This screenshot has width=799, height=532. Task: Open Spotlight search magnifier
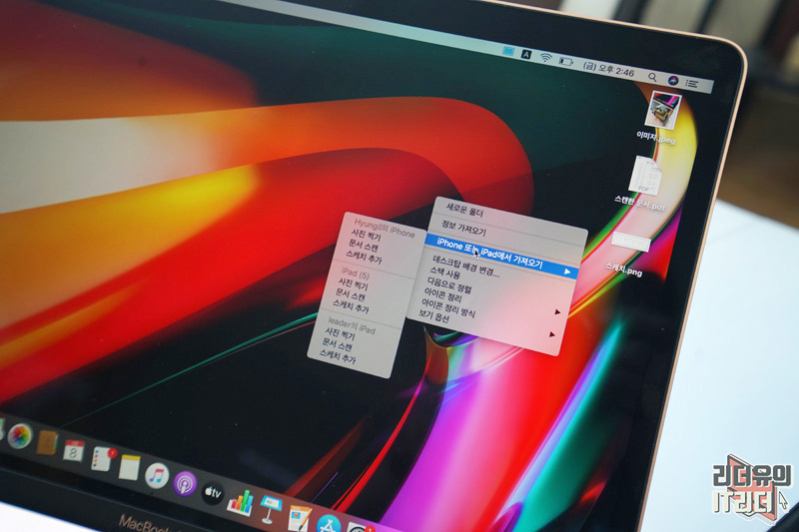pyautogui.click(x=652, y=77)
